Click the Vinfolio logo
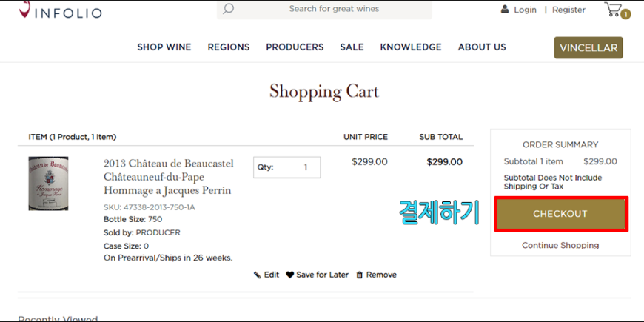 point(61,10)
